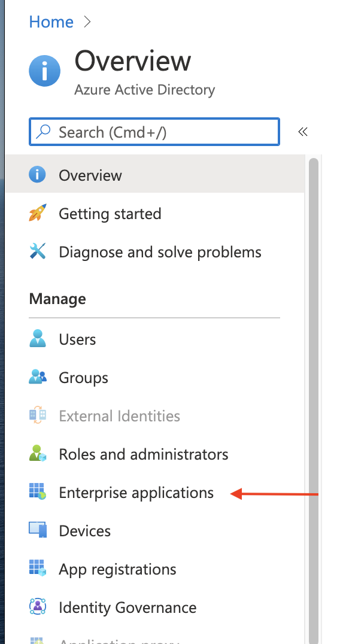The height and width of the screenshot is (644, 340).
Task: Click the Users icon under Manage
Action: (x=37, y=339)
